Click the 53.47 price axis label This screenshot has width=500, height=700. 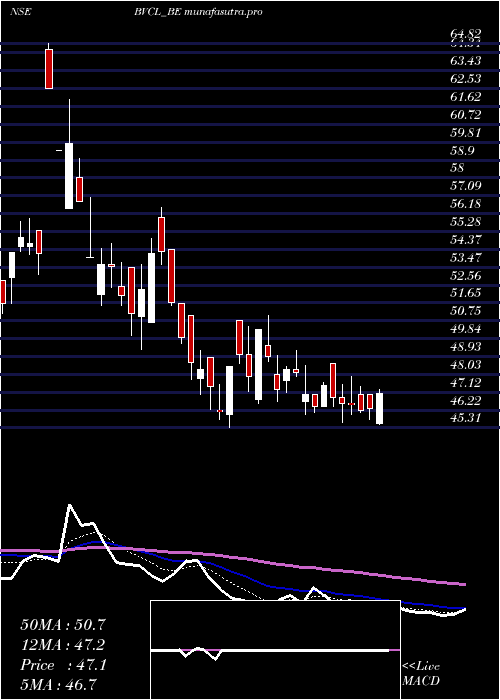[466, 257]
